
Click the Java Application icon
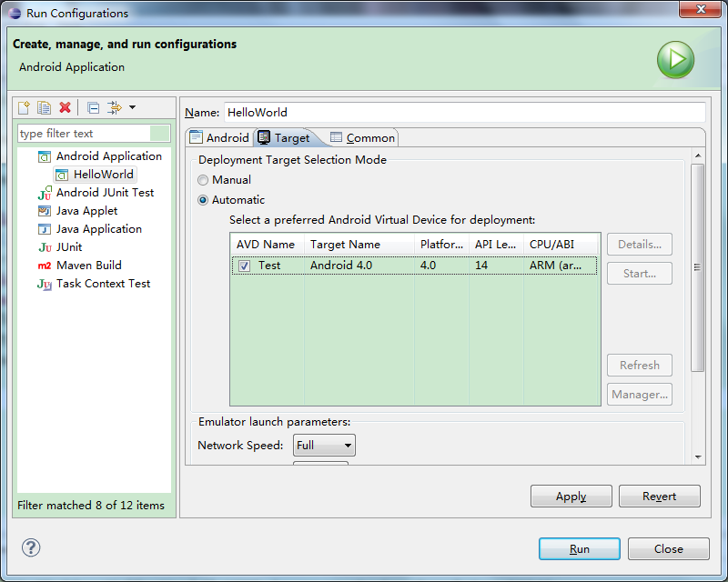tap(44, 229)
